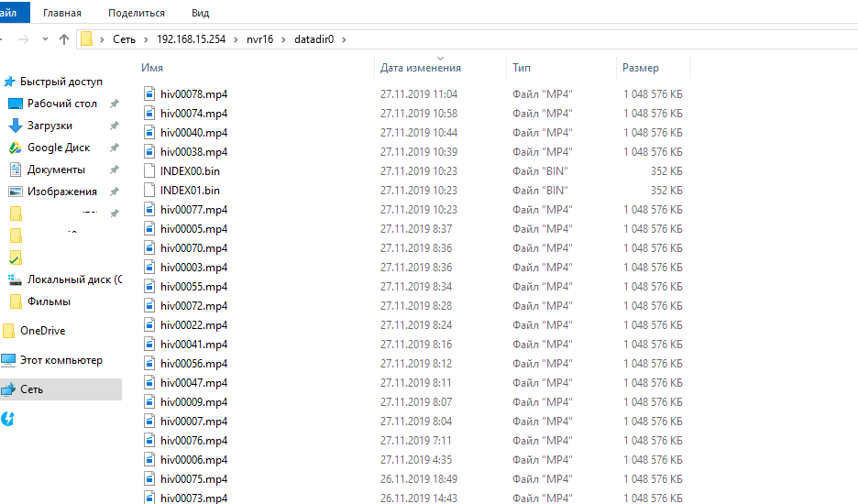This screenshot has width=858, height=504.
Task: Select file name hiv00003.mp4
Action: click(193, 268)
